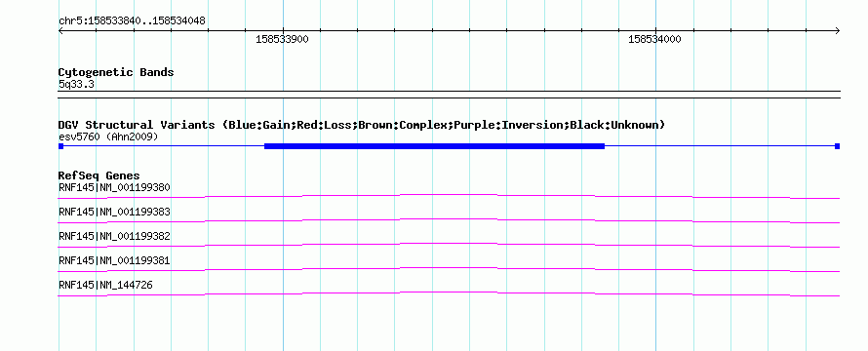
Task: Click the DGV Structural Variants track title
Action: point(362,125)
